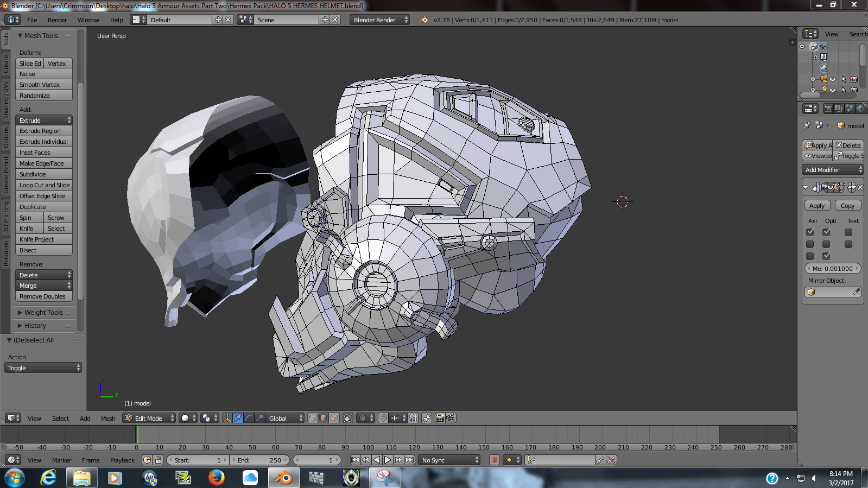
Task: Click the insert keyframe key icon
Action: tap(600, 460)
